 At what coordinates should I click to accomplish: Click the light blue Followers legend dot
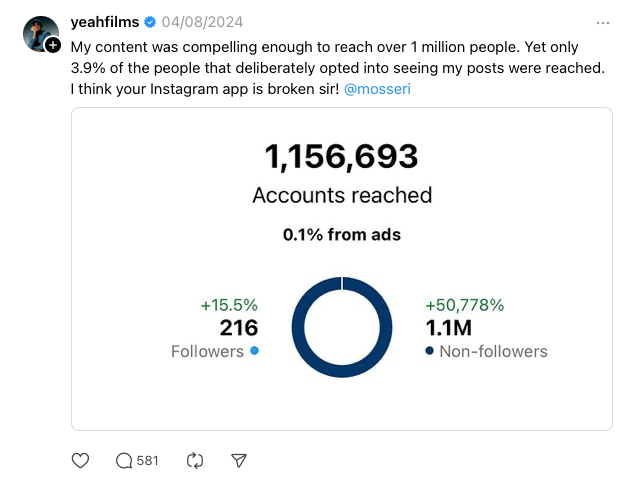(x=254, y=351)
